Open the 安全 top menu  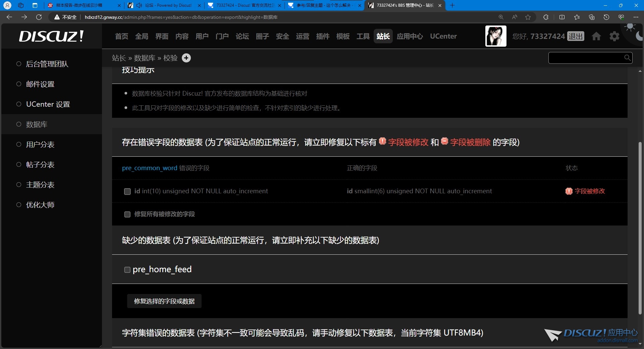click(282, 36)
